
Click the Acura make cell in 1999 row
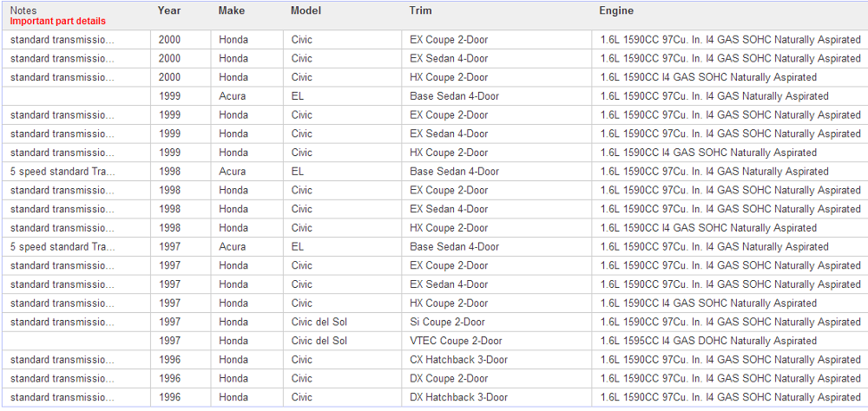pos(232,96)
